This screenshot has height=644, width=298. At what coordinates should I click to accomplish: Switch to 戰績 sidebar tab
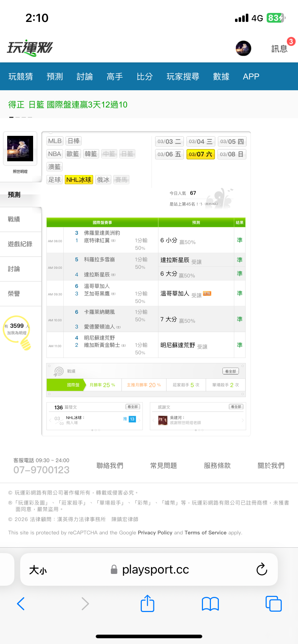(14, 219)
